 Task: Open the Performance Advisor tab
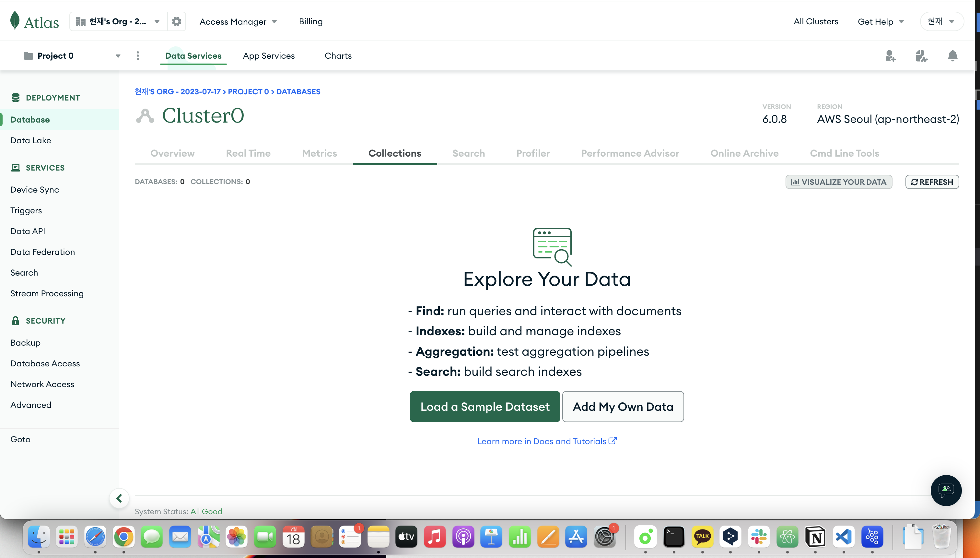(x=630, y=153)
